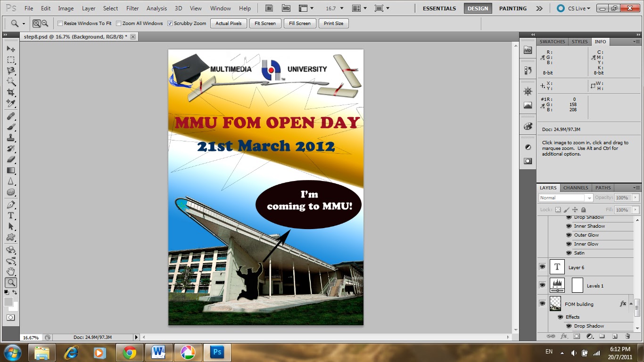Open the Analysis menu
Screen dimensions: 644x362
tap(157, 8)
